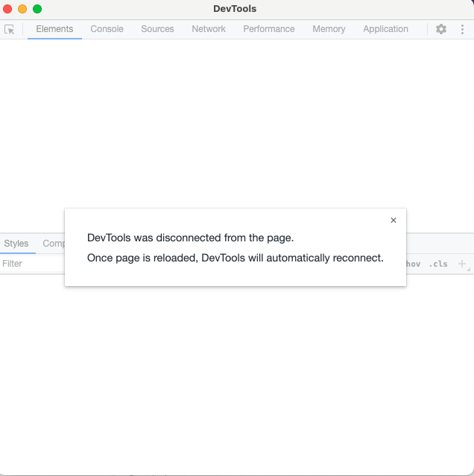474x476 pixels.
Task: Switch to the Elements tab
Action: 54,29
